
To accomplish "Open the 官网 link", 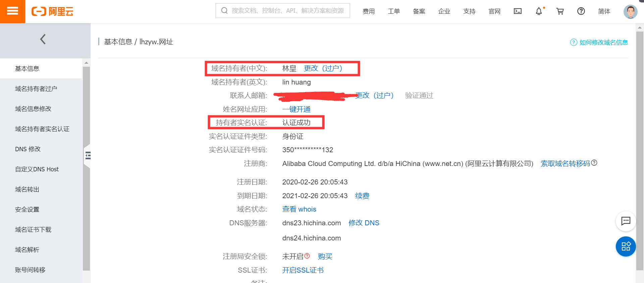I will pyautogui.click(x=494, y=11).
